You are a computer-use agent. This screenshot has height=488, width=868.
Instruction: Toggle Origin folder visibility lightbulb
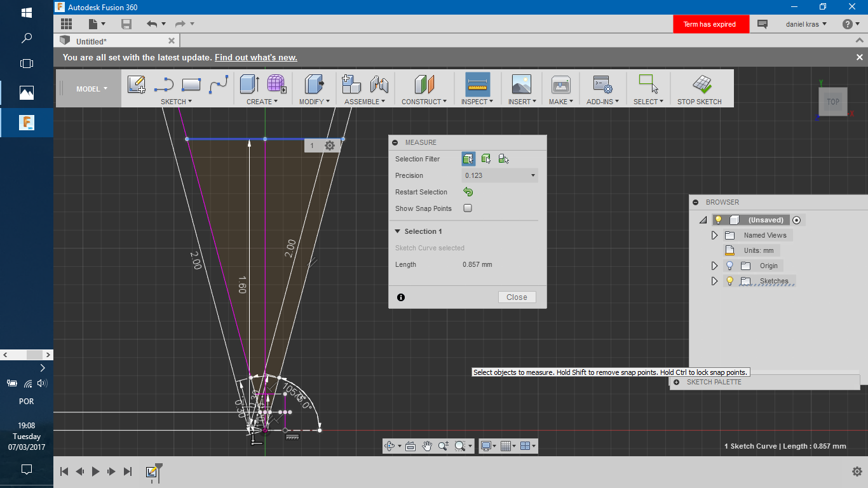pos(729,266)
